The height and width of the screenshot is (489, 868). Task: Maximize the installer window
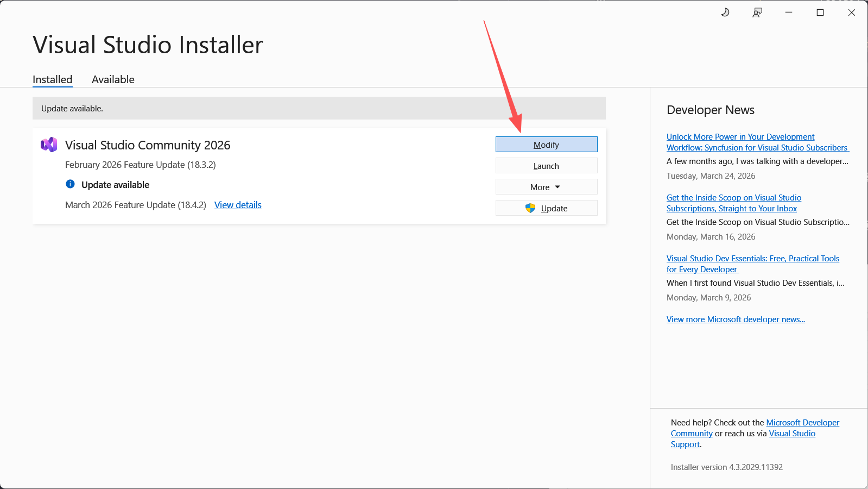(820, 12)
